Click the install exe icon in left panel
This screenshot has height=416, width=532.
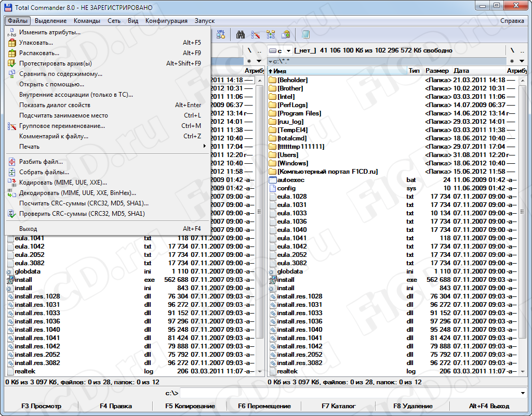(x=10, y=280)
